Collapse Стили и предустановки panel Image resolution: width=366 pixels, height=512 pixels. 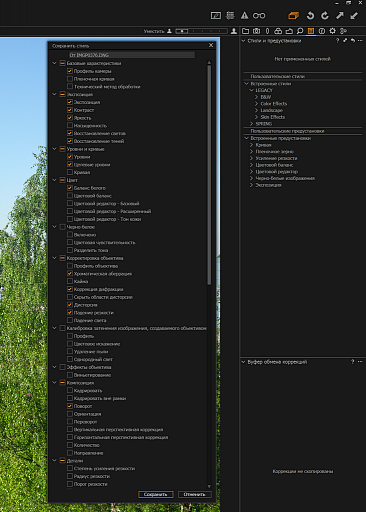pyautogui.click(x=243, y=41)
